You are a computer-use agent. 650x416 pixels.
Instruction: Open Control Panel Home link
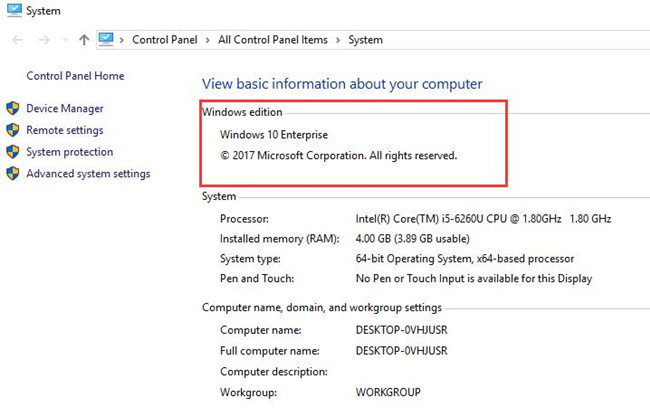(75, 76)
